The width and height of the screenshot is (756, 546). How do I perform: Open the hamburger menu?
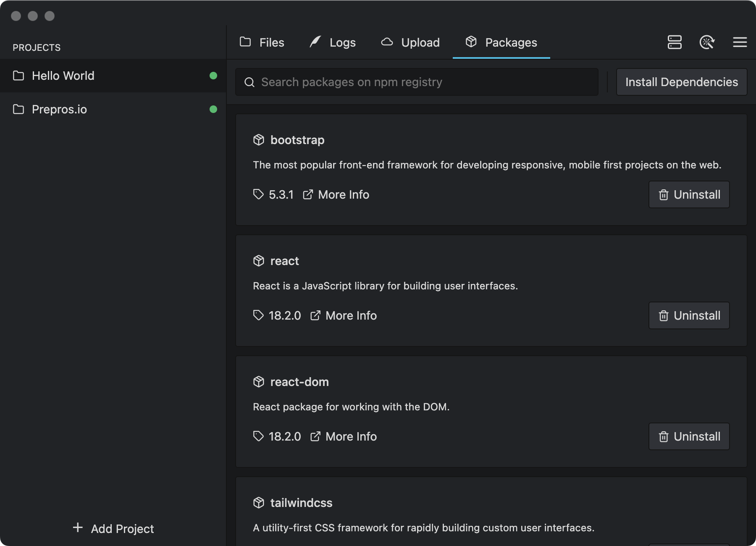(740, 42)
